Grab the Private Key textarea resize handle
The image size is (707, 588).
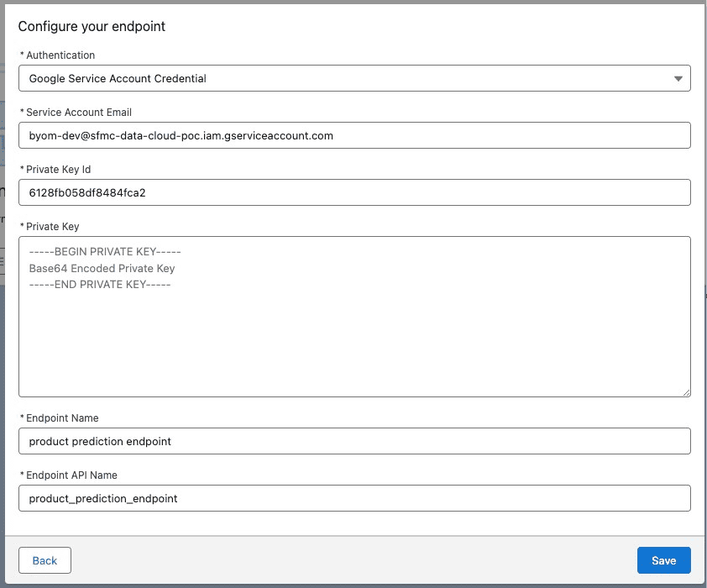tap(685, 391)
